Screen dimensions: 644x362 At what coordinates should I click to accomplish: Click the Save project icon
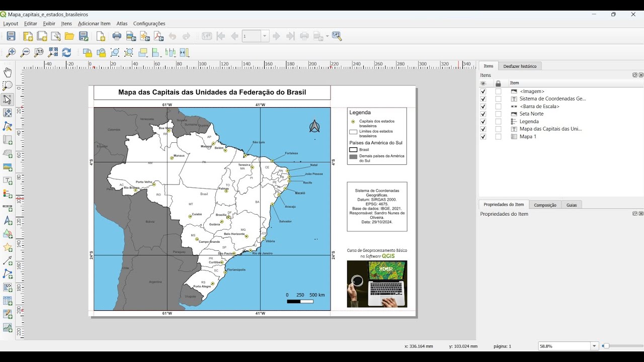pyautogui.click(x=11, y=36)
